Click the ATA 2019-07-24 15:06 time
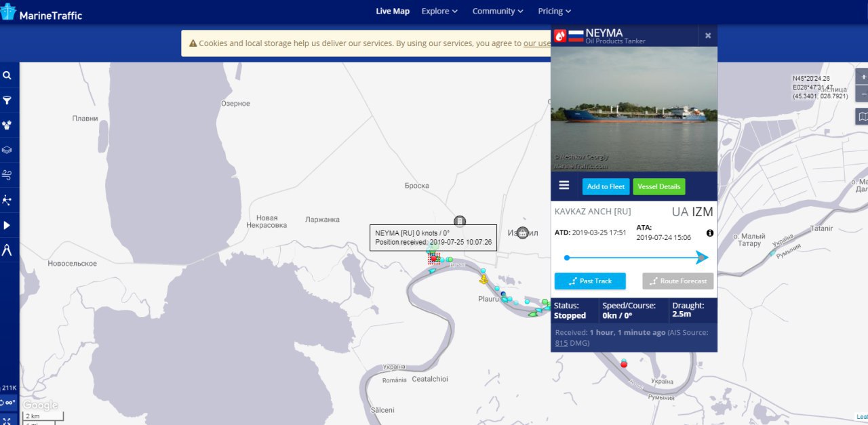The height and width of the screenshot is (425, 868). (663, 238)
